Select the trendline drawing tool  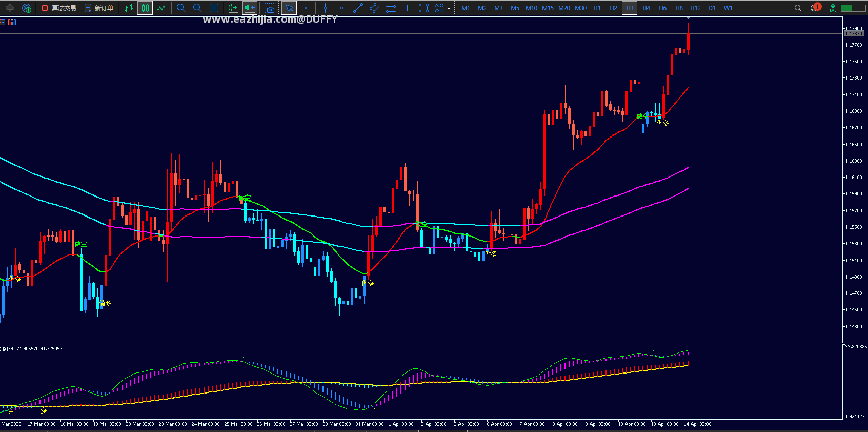tap(358, 8)
